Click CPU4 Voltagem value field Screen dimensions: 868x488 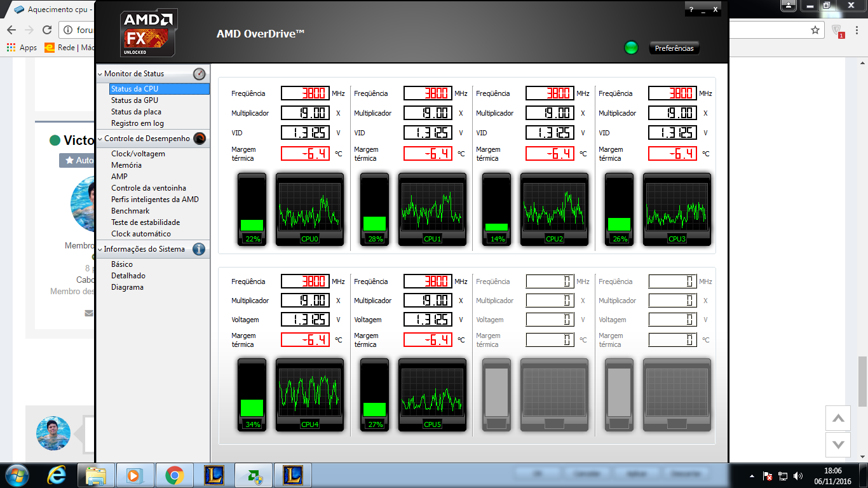305,320
